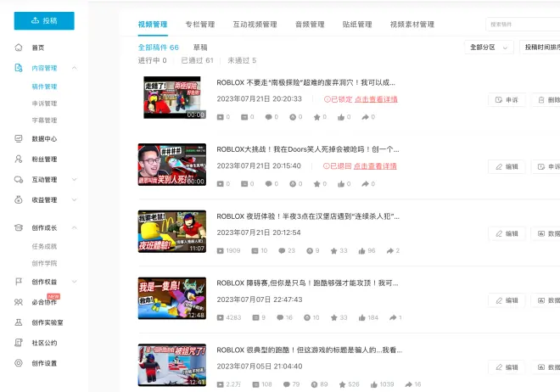Open 粉丝管理 fan management icon
Screen dimensions: 560x392
[19, 159]
